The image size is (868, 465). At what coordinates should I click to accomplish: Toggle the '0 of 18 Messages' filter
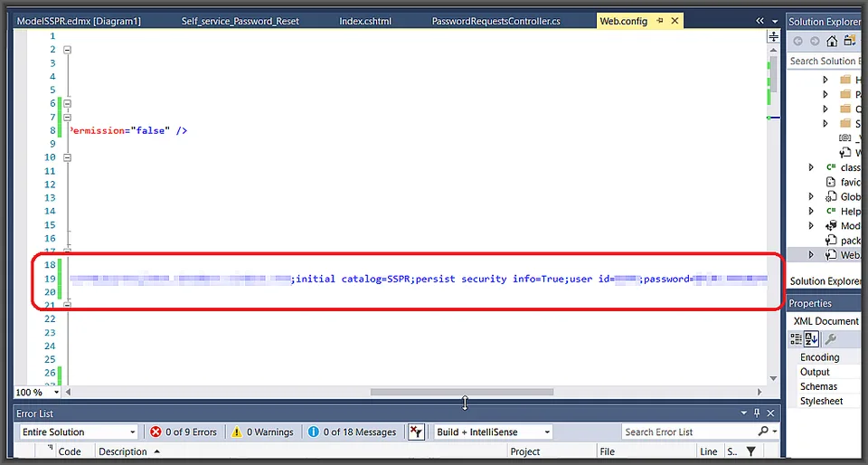352,432
